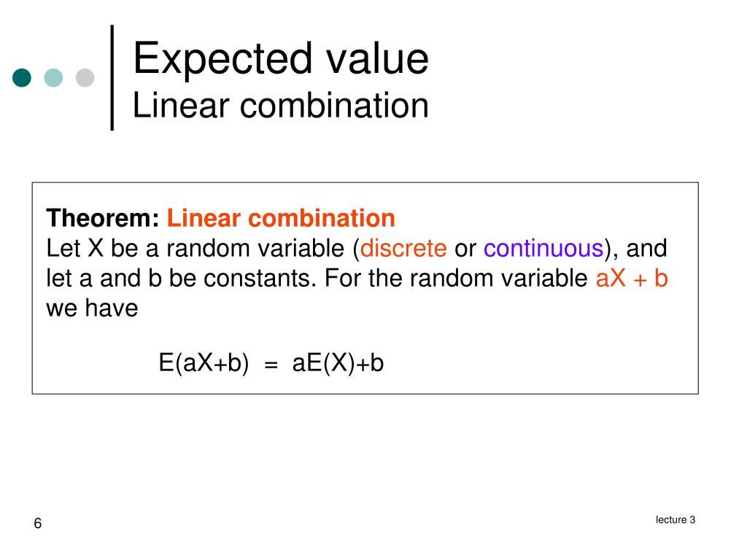Click the "E(aX+b)" formula term
This screenshot has height=560, width=747.
204,362
